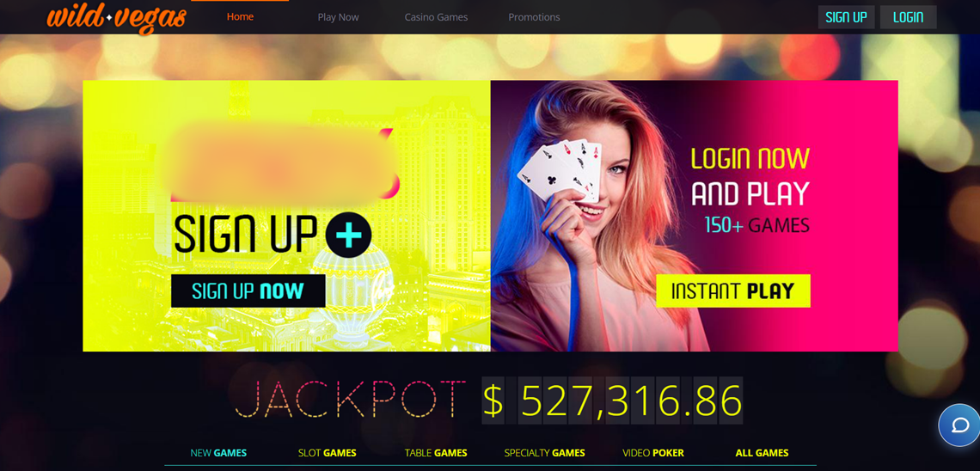Select the ALL GAMES category tab
The height and width of the screenshot is (471, 980).
[762, 453]
